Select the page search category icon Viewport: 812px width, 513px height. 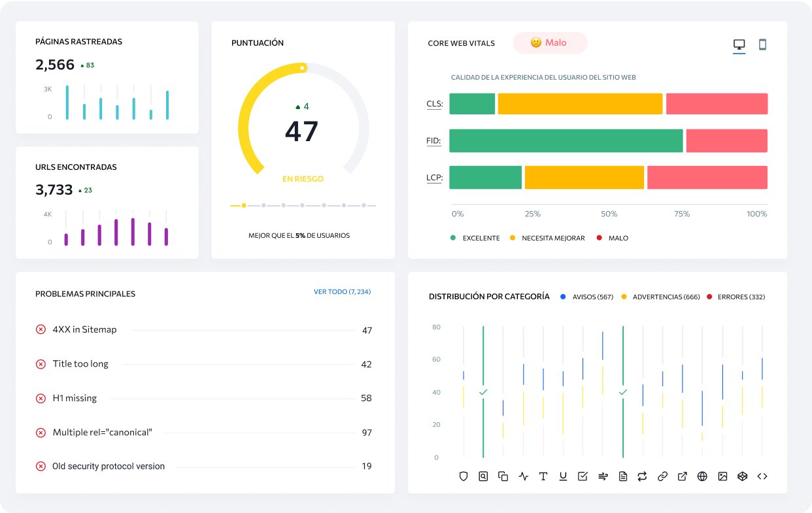coord(483,476)
